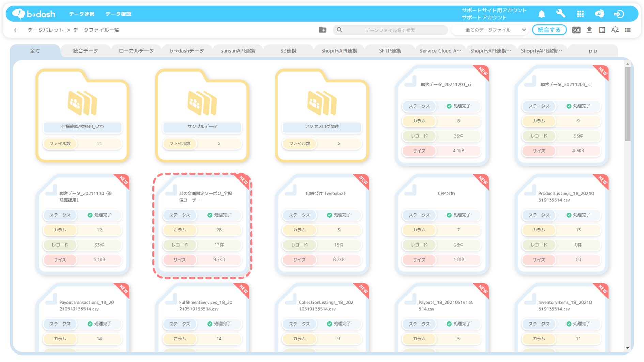Switch to the sansanAPI連携 tab
The image size is (644, 362).
point(238,51)
